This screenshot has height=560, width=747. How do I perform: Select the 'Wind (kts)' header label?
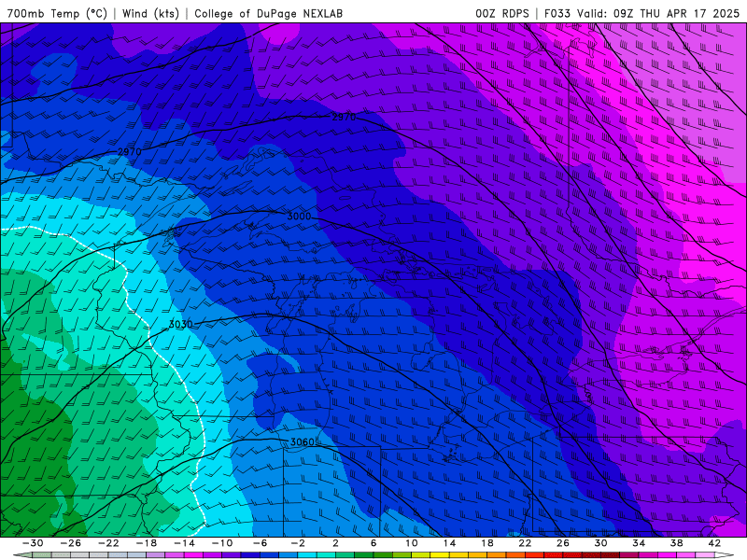pos(150,13)
